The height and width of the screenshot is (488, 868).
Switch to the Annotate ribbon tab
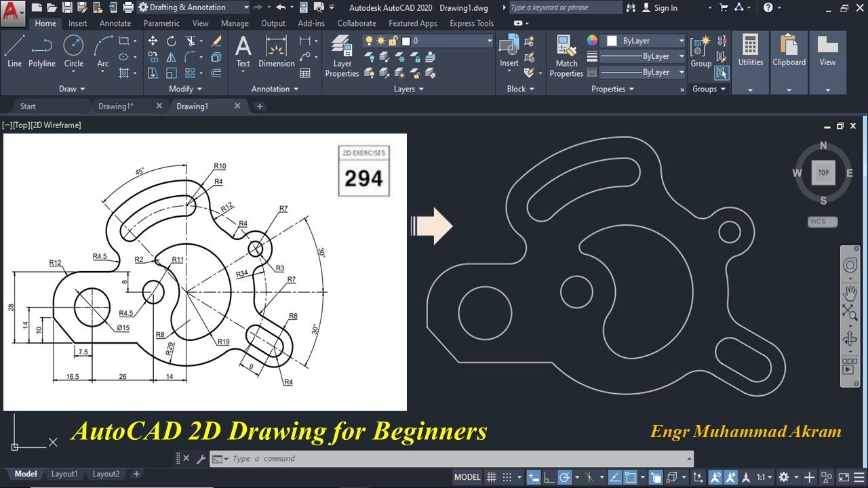coord(115,23)
